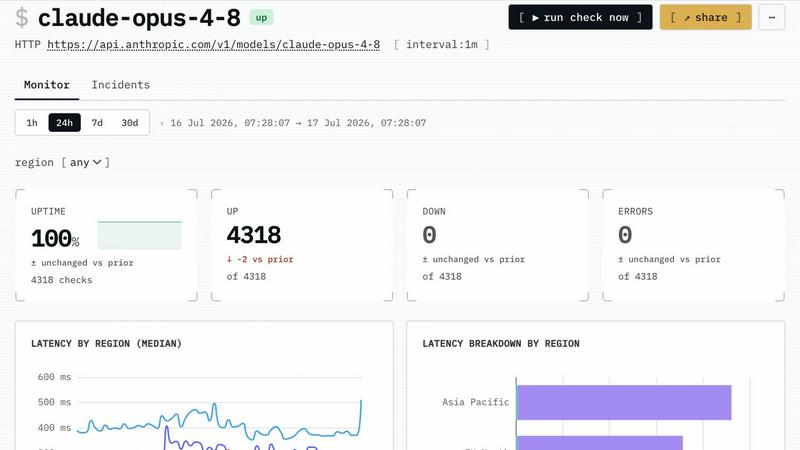Select the Monitor tab

pos(47,85)
